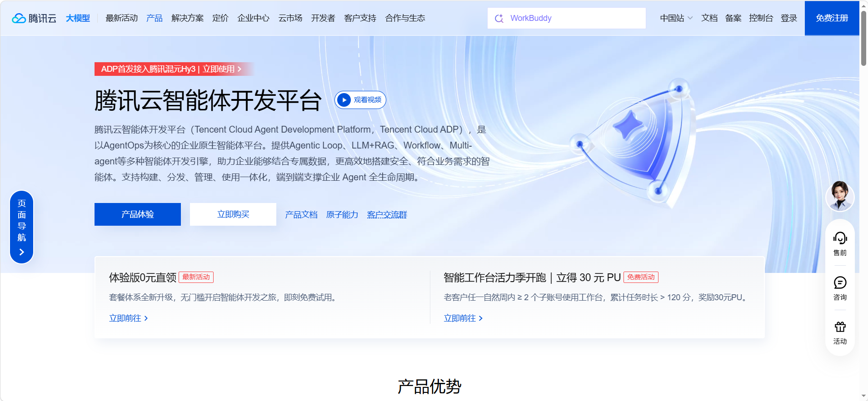Click the page vertical scrollbar thumb
Image resolution: width=868 pixels, height=401 pixels.
click(863, 39)
